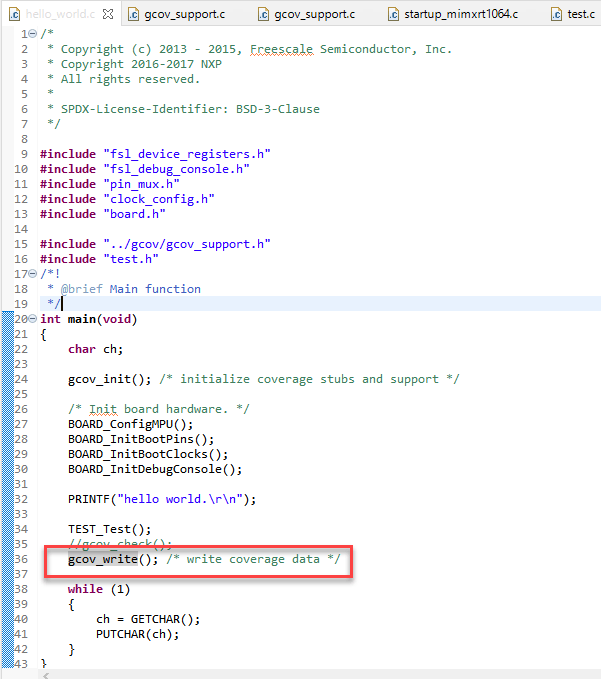Open the test.c editor tab
Image resolution: width=601 pixels, height=679 pixels.
point(580,15)
